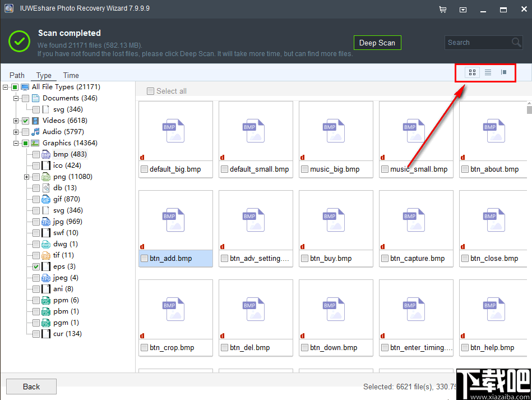Screen dimensions: 532x400
Task: Enable the preview pane view
Action: tap(503, 72)
